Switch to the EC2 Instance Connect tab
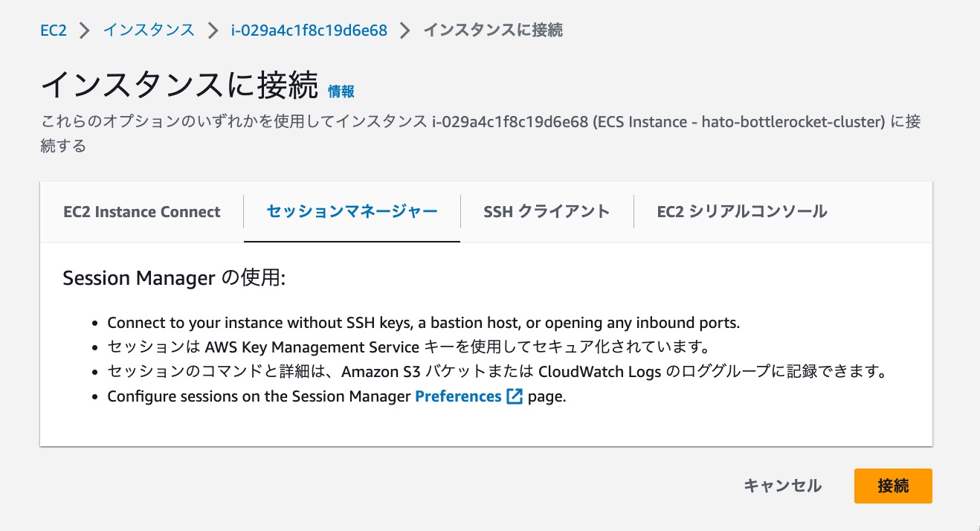980x531 pixels. pos(141,211)
